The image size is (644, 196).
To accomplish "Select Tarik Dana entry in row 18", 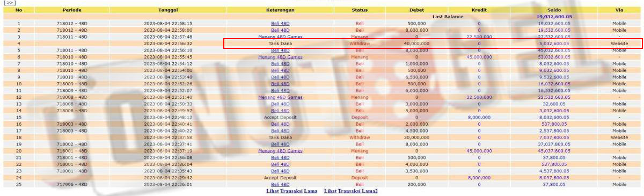I will pyautogui.click(x=280, y=137).
